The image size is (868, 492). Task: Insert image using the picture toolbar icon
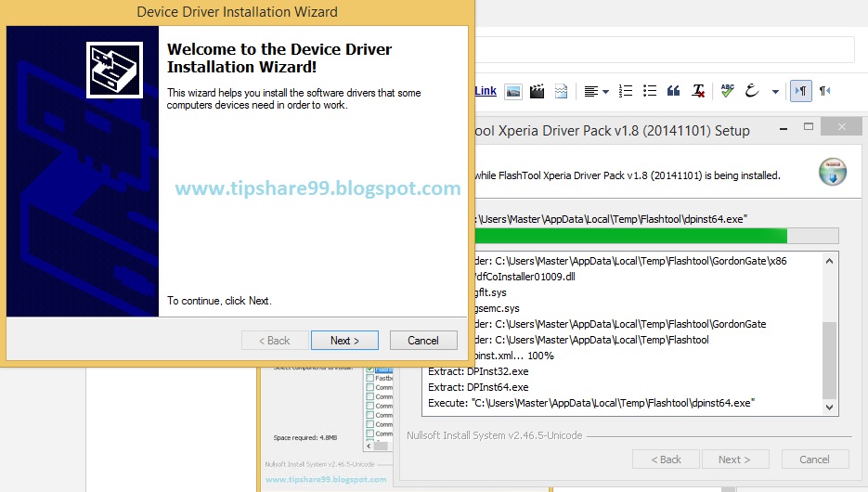[513, 91]
